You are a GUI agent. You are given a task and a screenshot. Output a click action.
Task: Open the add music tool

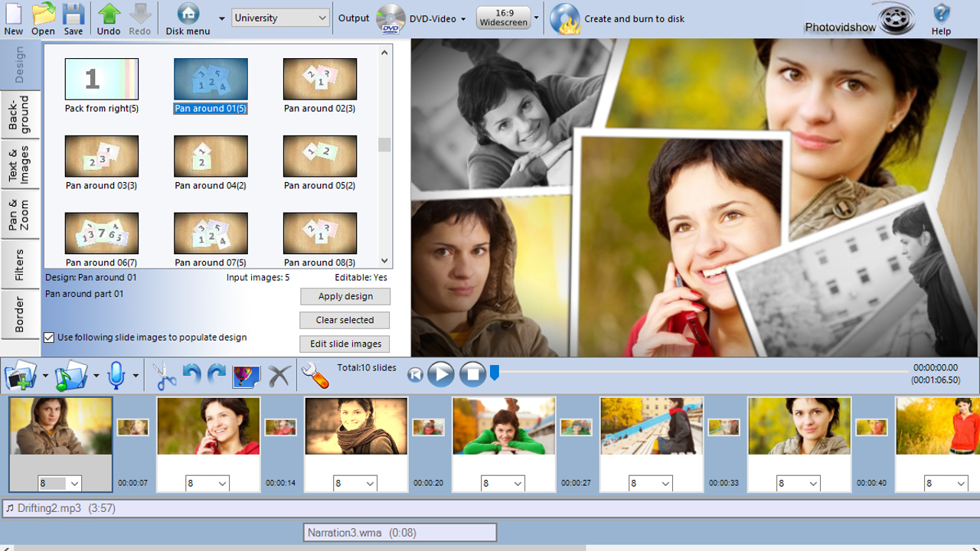point(70,374)
